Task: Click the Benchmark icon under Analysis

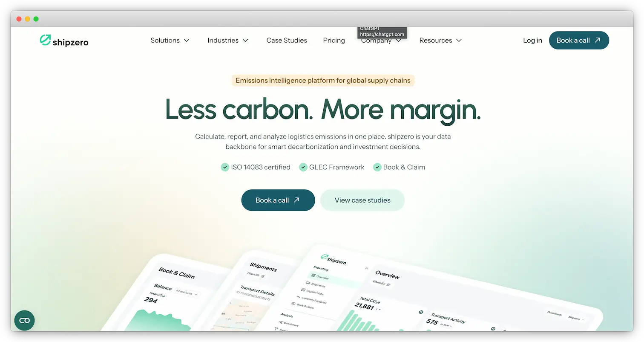Action: coord(281,322)
